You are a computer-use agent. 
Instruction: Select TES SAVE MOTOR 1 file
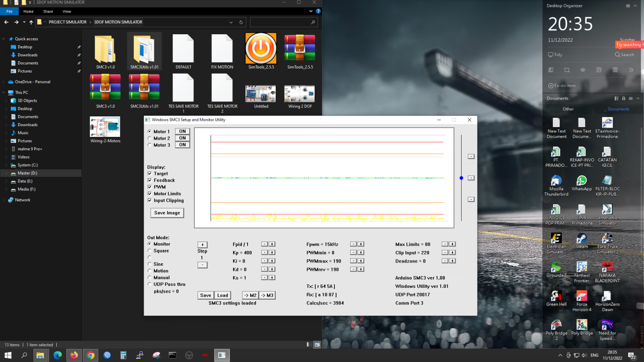[x=183, y=93]
